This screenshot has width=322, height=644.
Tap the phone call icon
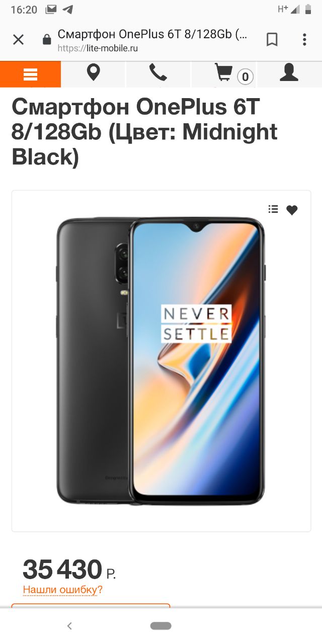pyautogui.click(x=158, y=73)
